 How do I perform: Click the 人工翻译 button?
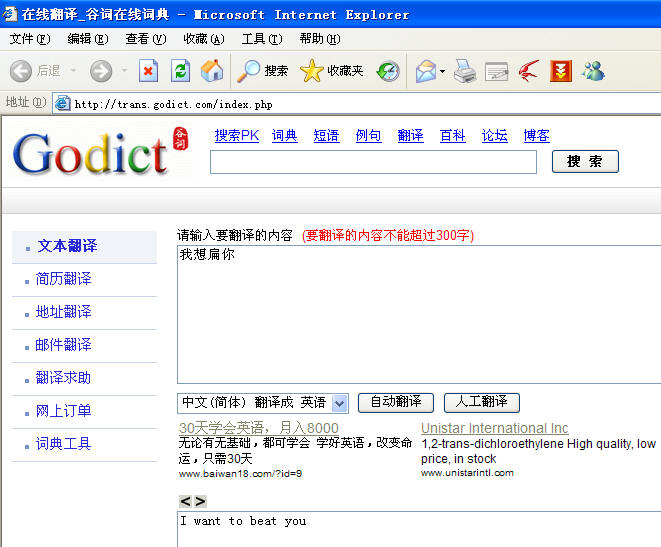tap(481, 402)
